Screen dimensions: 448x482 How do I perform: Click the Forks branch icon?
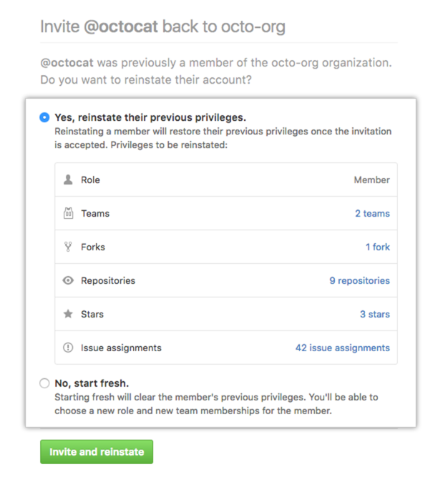click(68, 247)
